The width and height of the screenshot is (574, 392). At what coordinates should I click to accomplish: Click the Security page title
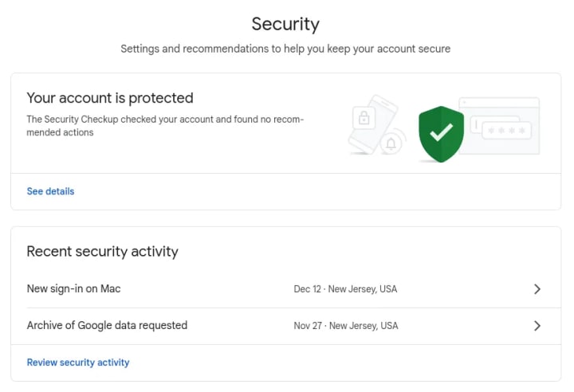pos(285,24)
